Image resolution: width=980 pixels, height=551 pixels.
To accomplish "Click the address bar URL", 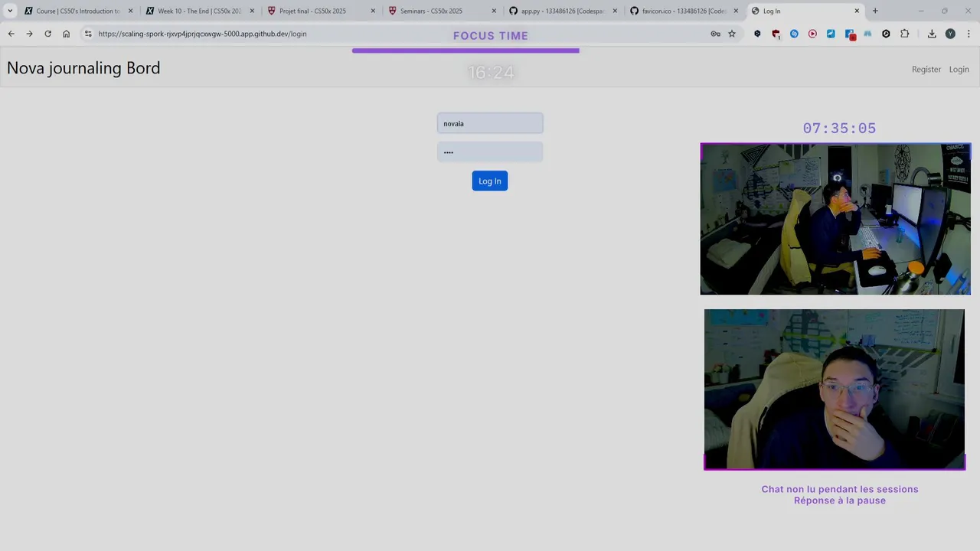I will tap(202, 34).
